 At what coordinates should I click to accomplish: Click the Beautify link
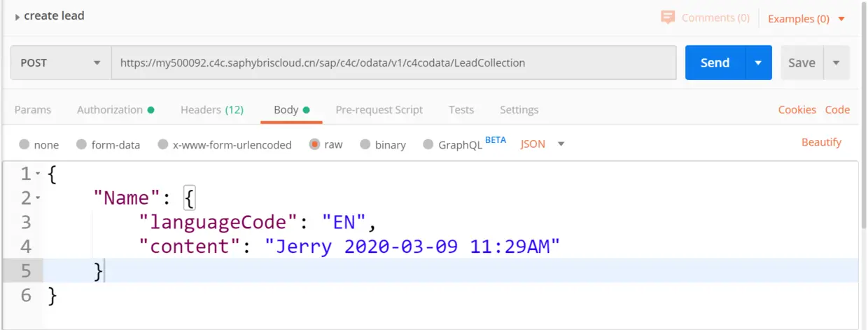tap(821, 142)
